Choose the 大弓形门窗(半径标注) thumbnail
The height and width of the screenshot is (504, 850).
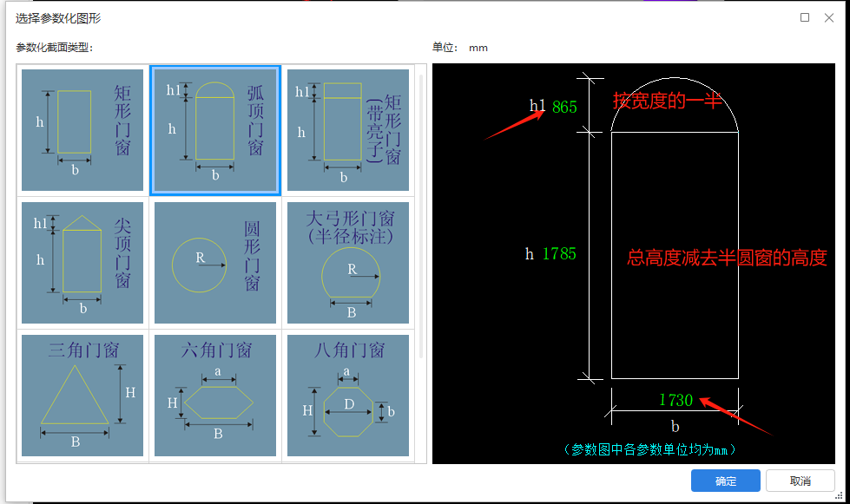tap(348, 263)
